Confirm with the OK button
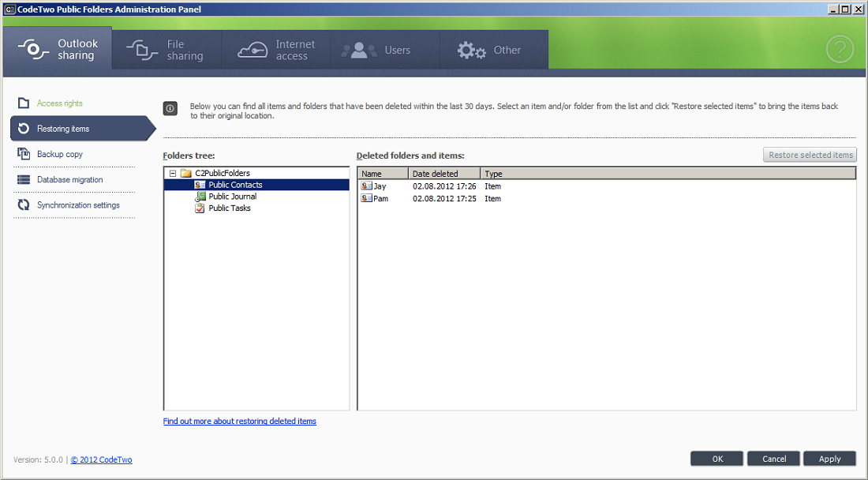This screenshot has width=868, height=480. [716, 459]
